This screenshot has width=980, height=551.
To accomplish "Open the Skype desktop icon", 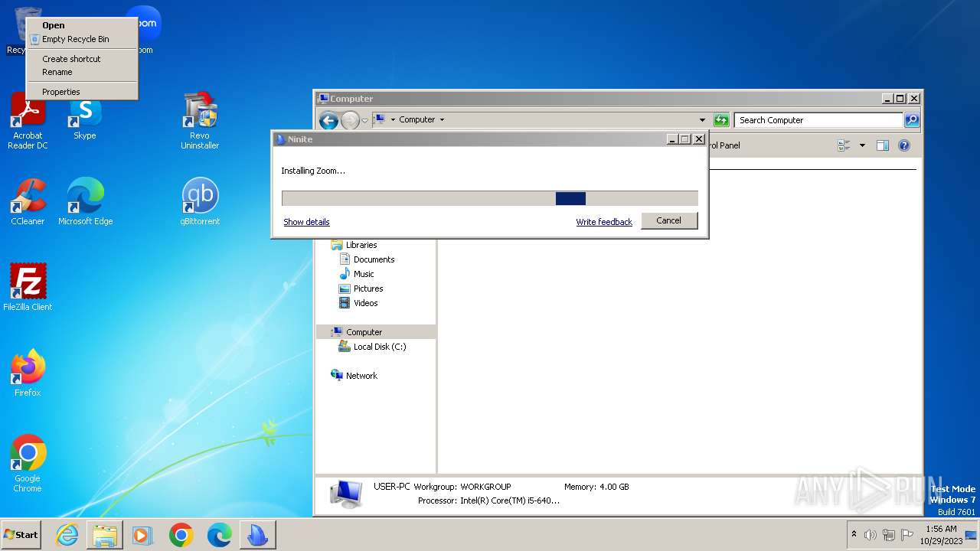I will coord(84,119).
